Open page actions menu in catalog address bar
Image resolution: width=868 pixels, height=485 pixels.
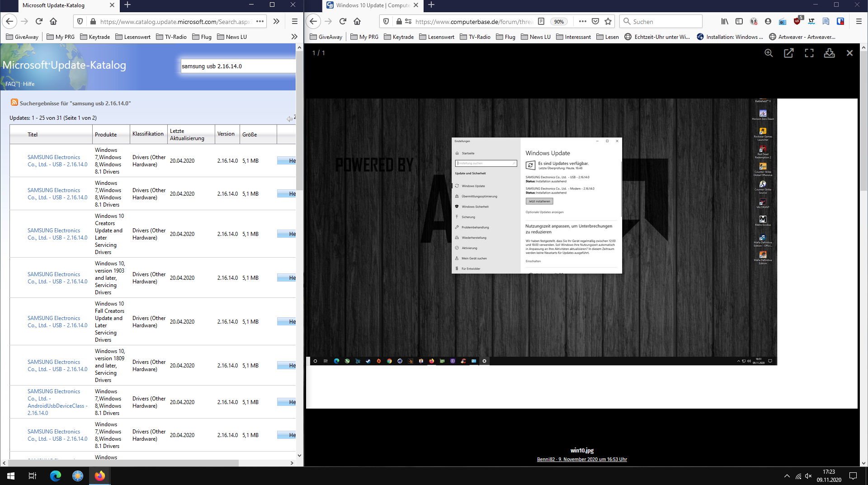click(260, 21)
